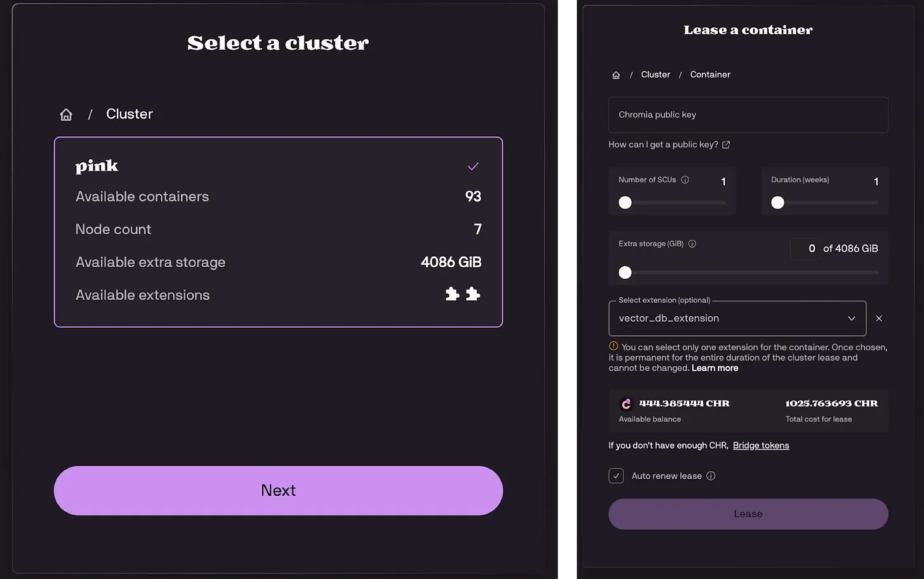Click the Duration (weeks) slider handle
Screen dimensions: 924x579
coord(777,203)
